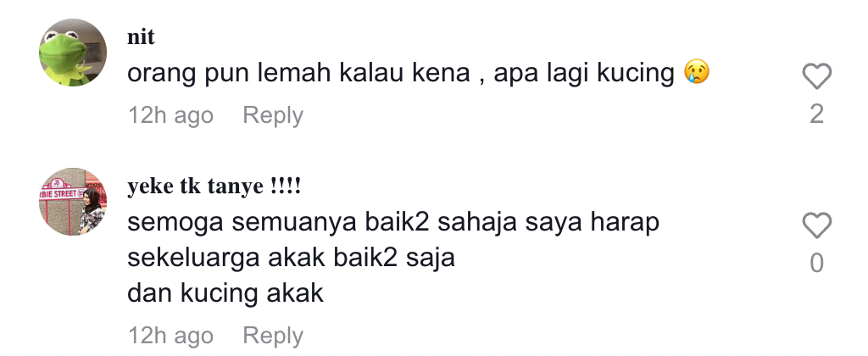Click the hijab-wearing woman in the second avatar
The image size is (868, 356).
click(92, 212)
